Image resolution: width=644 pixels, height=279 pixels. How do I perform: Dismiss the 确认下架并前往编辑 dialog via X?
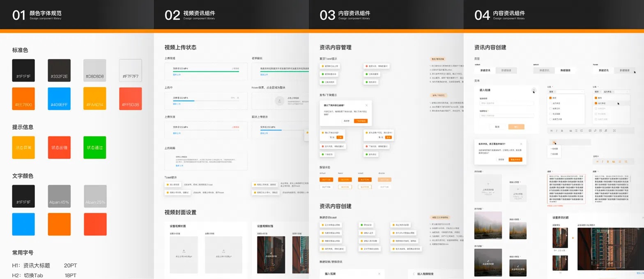tap(366, 105)
